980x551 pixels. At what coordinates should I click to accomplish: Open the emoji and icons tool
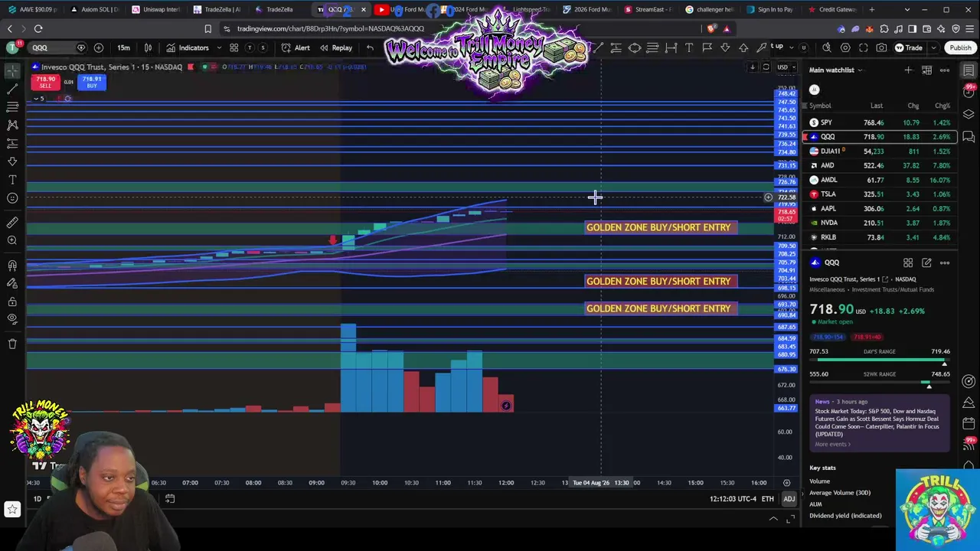click(x=12, y=198)
